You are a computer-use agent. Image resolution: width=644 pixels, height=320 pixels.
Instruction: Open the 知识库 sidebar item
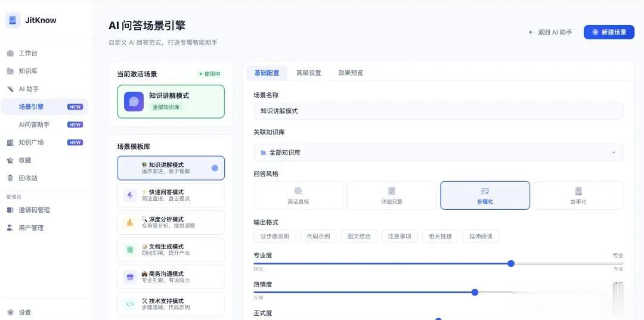[x=27, y=71]
